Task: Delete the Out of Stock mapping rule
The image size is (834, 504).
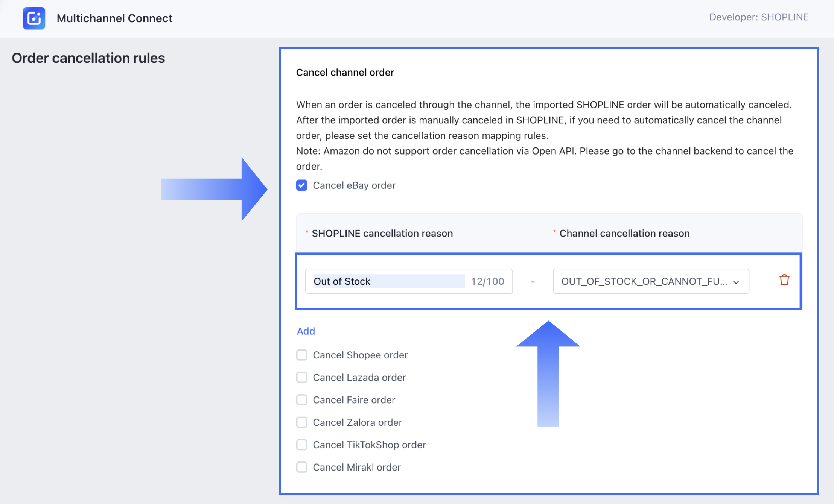Action: (x=784, y=280)
